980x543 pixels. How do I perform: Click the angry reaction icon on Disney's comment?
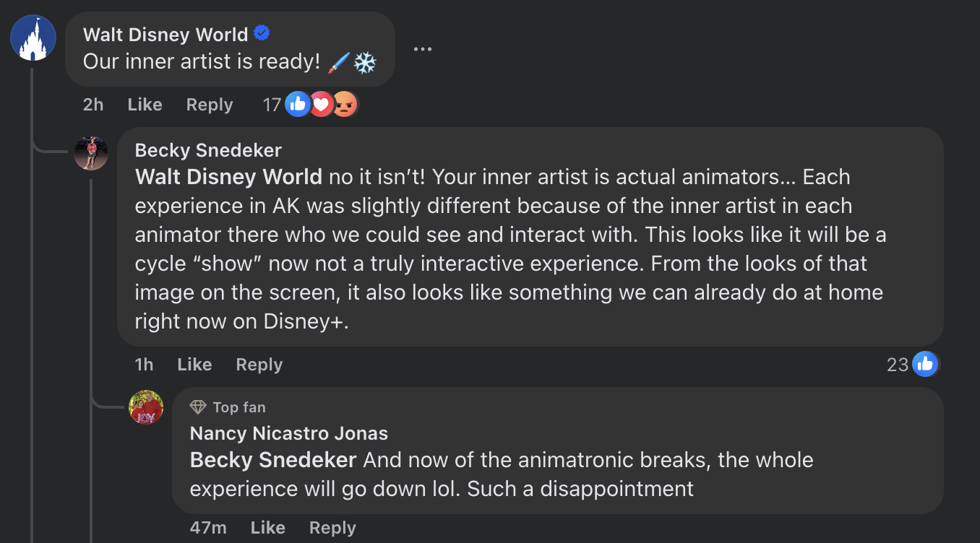pos(345,105)
